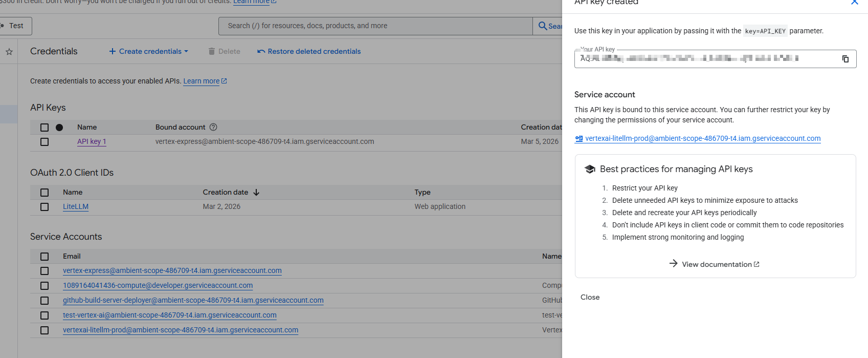Click the Restore deleted credentials undo icon
Screen dimensions: 868x358
(x=261, y=52)
